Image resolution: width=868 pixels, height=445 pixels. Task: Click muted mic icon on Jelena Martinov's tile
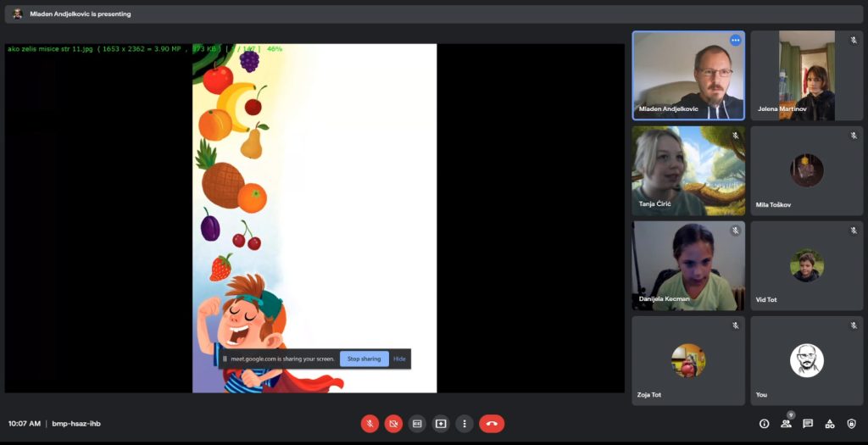[854, 40]
